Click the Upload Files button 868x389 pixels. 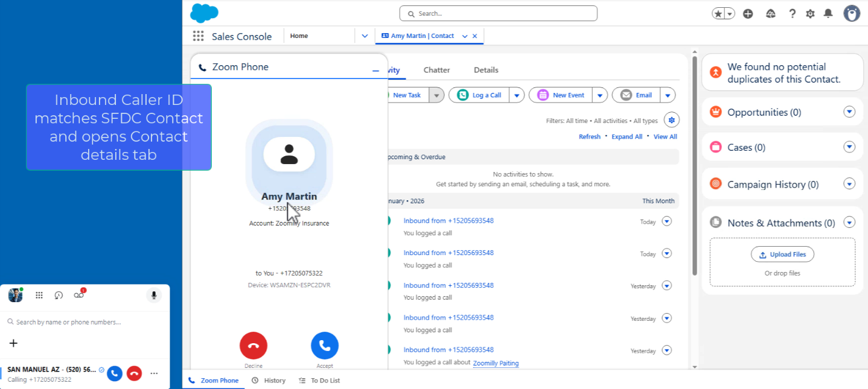(782, 255)
